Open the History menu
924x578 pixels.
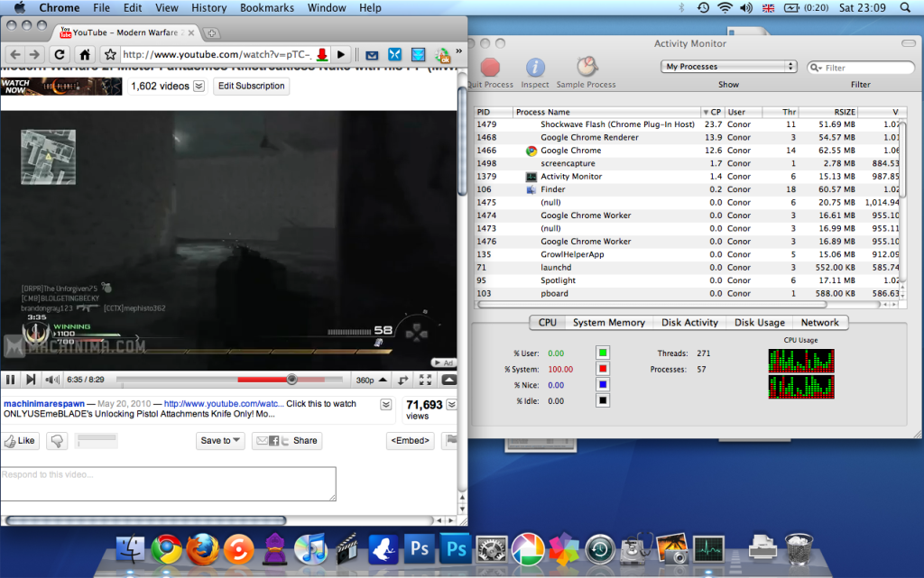pos(208,7)
